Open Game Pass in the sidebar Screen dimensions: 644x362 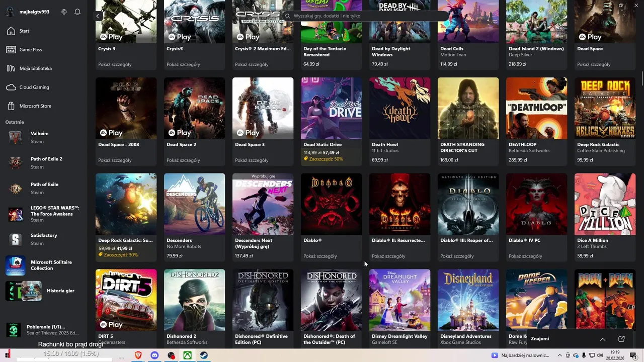pyautogui.click(x=43, y=50)
